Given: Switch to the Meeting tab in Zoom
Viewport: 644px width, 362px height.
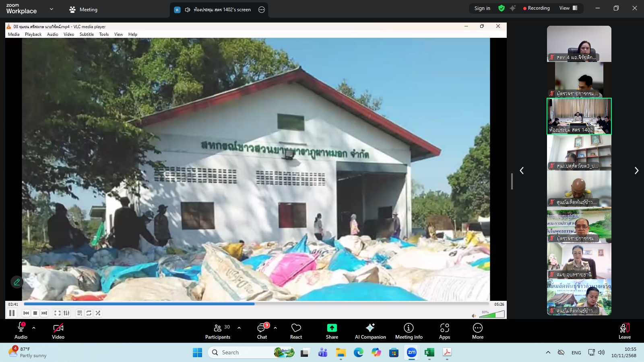Looking at the screenshot, I should pyautogui.click(x=83, y=9).
